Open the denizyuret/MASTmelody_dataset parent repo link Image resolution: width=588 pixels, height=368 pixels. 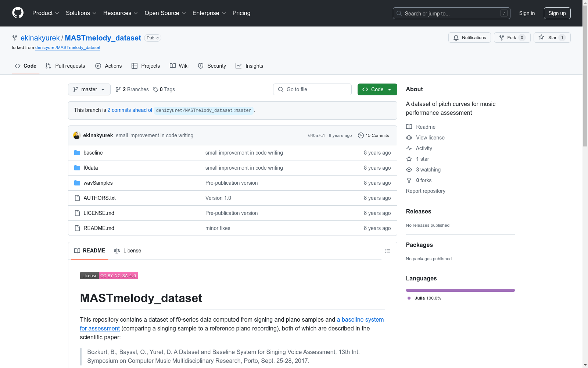click(x=68, y=47)
